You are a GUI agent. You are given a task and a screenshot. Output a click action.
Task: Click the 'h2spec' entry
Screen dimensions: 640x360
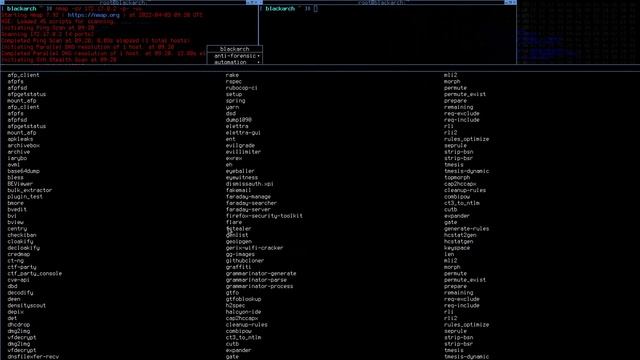pos(236,306)
